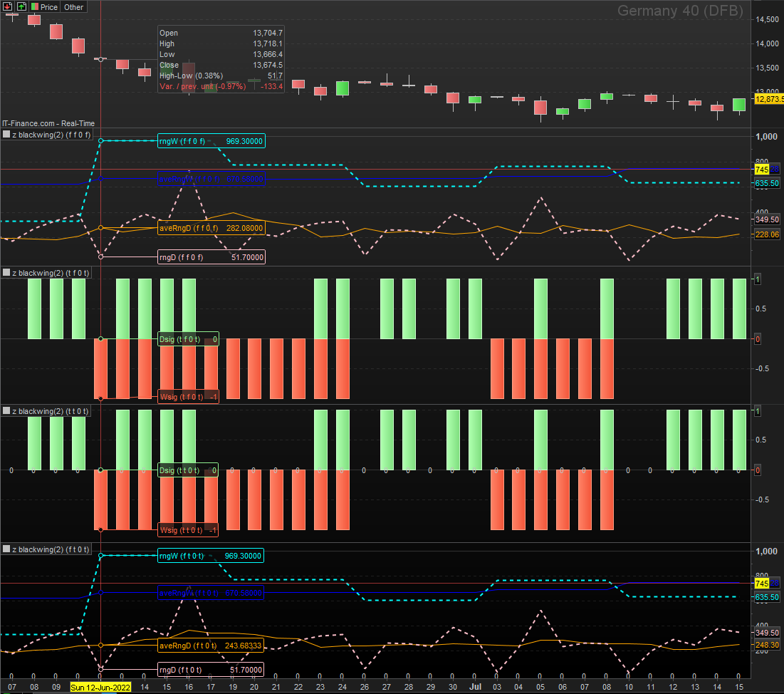The image size is (784, 694).
Task: Open the Price settings button
Action: (45, 7)
